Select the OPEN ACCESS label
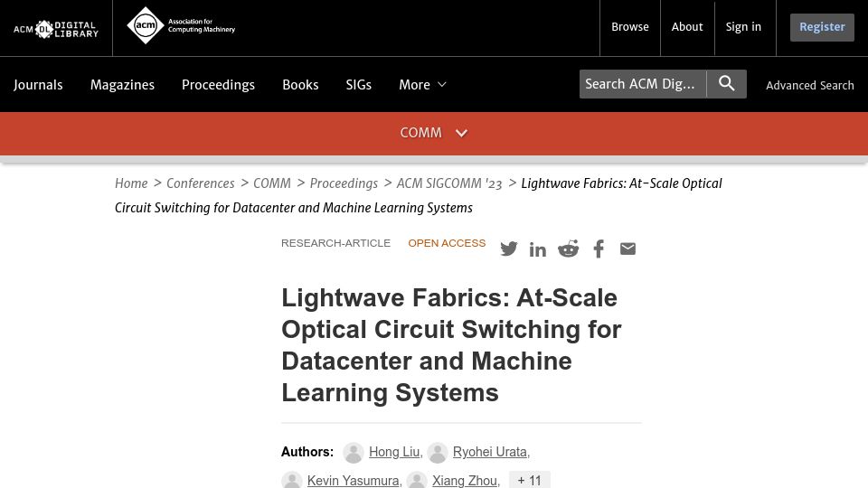Viewport: 868px width, 488px height. click(x=447, y=243)
